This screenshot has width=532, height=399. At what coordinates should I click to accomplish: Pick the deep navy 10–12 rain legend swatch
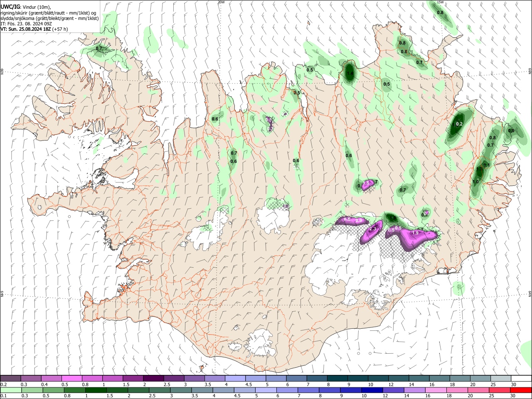[372, 390]
